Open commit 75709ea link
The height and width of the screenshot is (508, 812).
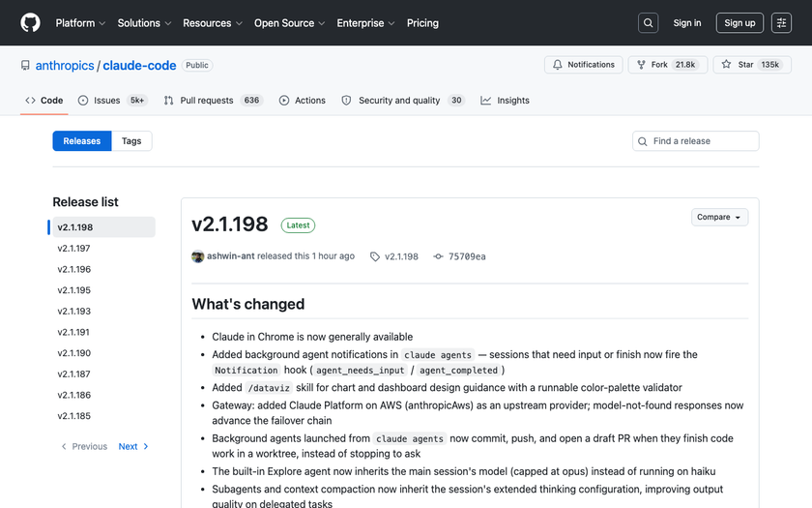click(x=467, y=256)
